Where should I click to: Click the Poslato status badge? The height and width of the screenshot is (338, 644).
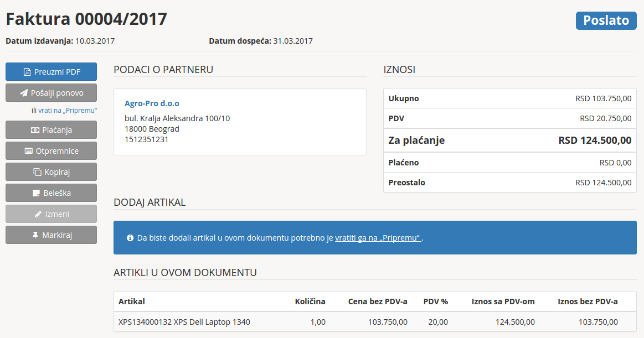coord(606,20)
